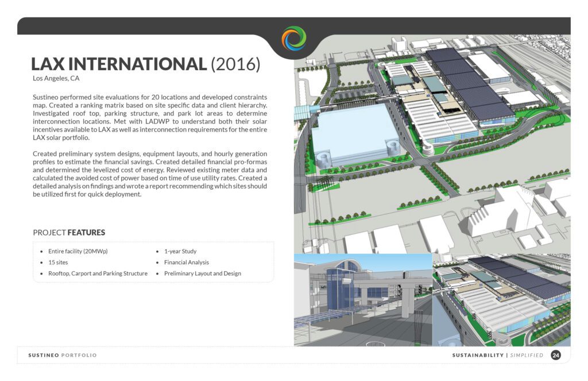Click the page number 24 badge

pos(555,355)
